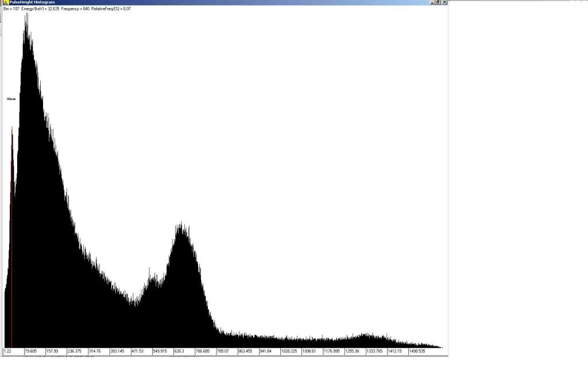Click the valley above 471.53 label
Screen dimensions: 588x368
(136, 303)
